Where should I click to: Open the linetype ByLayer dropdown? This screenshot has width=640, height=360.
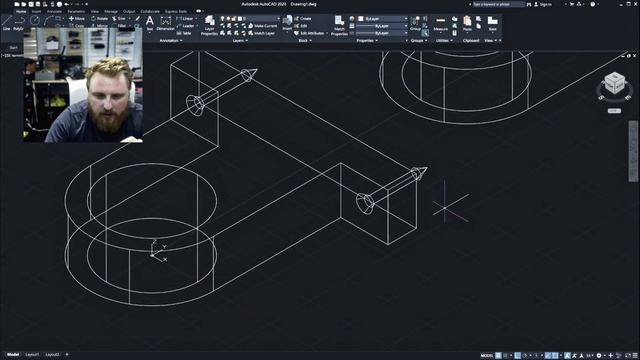382,33
